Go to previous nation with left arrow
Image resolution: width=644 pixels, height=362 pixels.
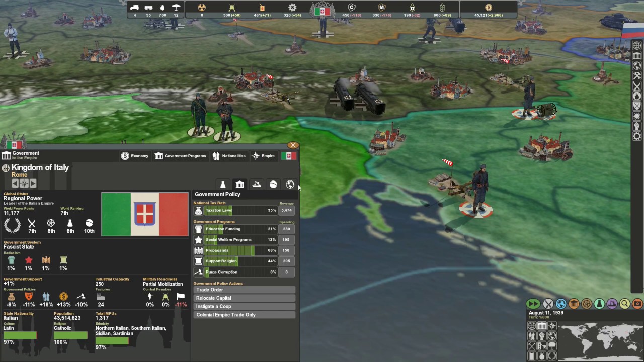click(15, 184)
